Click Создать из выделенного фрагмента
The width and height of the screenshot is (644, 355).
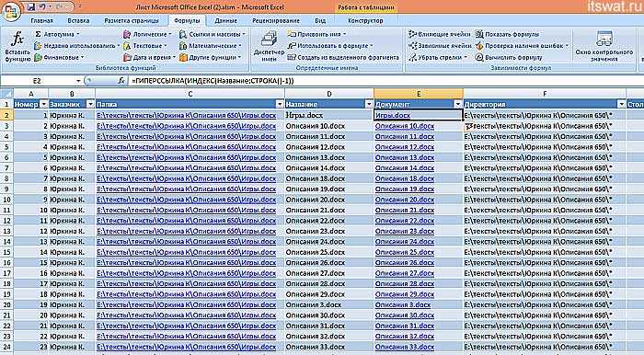point(343,57)
